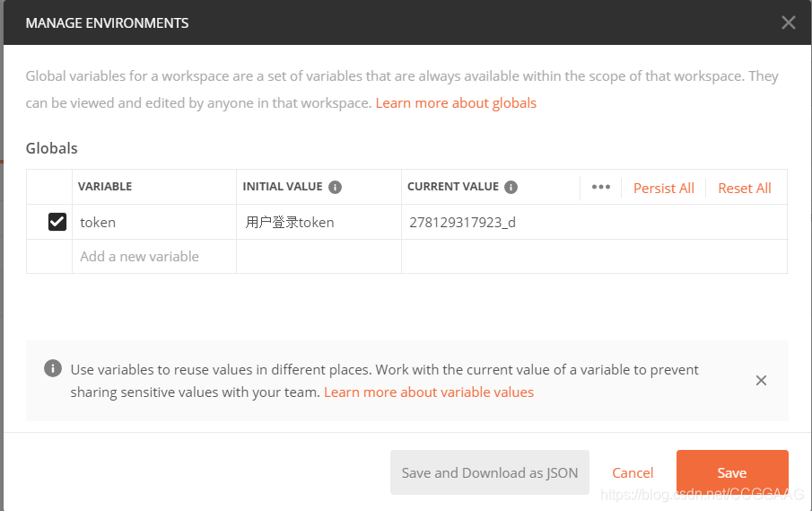Click empty initial value cell in new row
The image size is (812, 511).
tap(319, 257)
